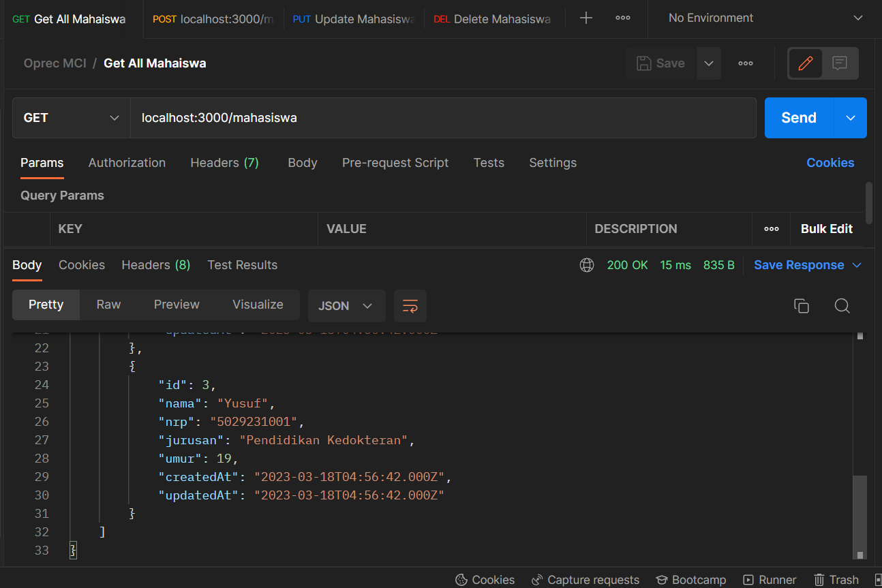Expand the Send button dropdown arrow
This screenshot has height=588, width=882.
(x=849, y=117)
